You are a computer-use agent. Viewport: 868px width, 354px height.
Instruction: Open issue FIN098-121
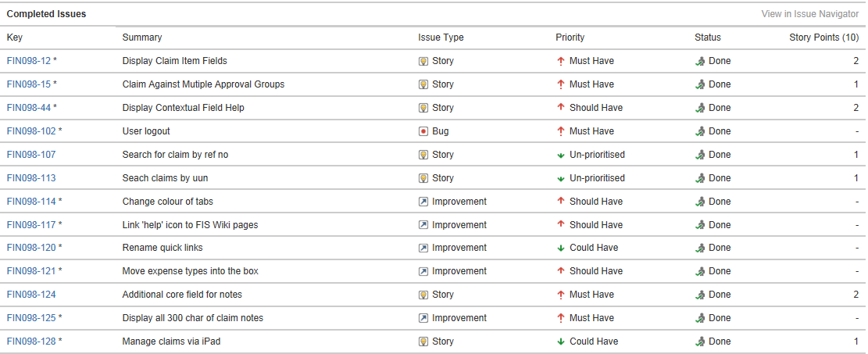[31, 271]
